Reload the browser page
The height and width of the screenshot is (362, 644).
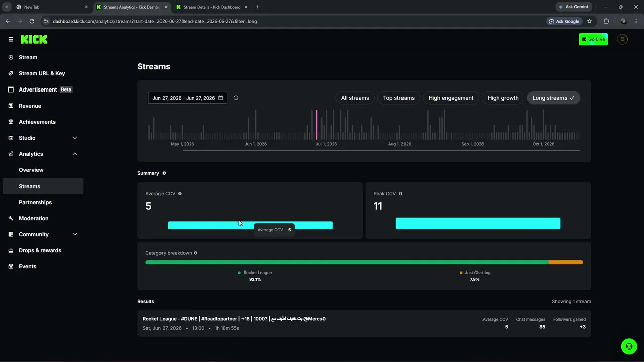click(32, 21)
